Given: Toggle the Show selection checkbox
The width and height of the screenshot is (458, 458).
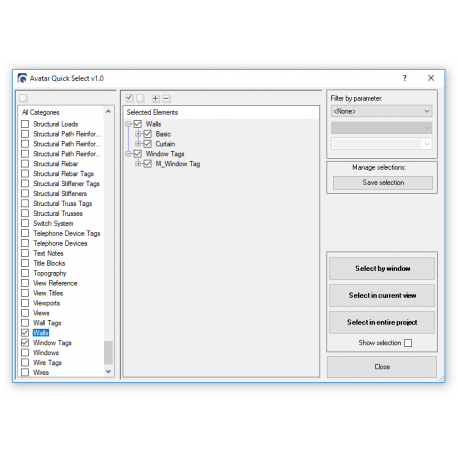Looking at the screenshot, I should pyautogui.click(x=408, y=343).
